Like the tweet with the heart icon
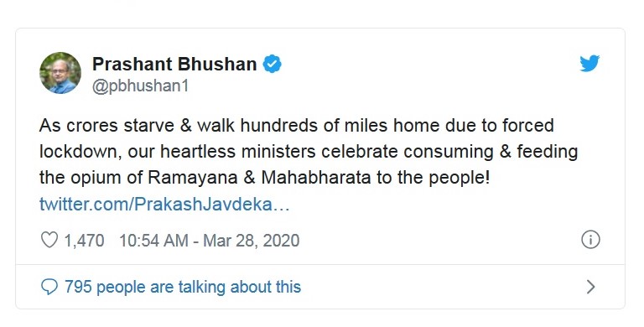The image size is (644, 327). pyautogui.click(x=49, y=240)
